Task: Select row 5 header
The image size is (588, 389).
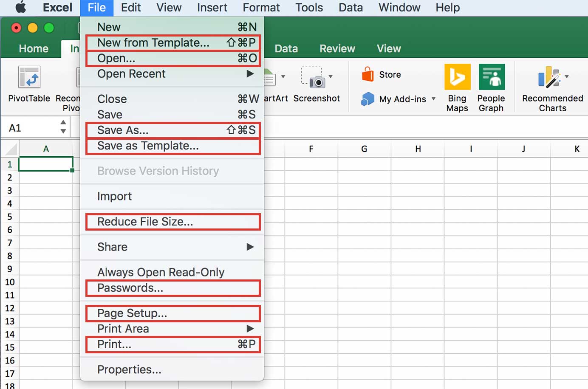Action: 10,217
